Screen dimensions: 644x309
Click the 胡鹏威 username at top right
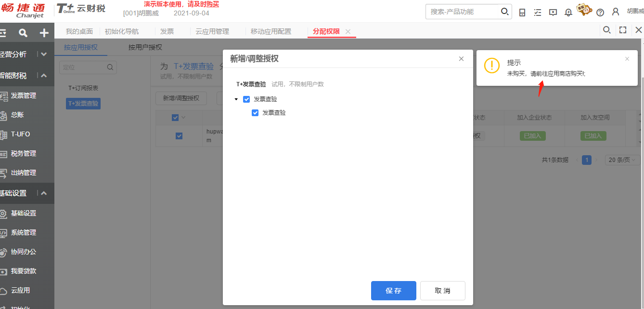coord(635,11)
